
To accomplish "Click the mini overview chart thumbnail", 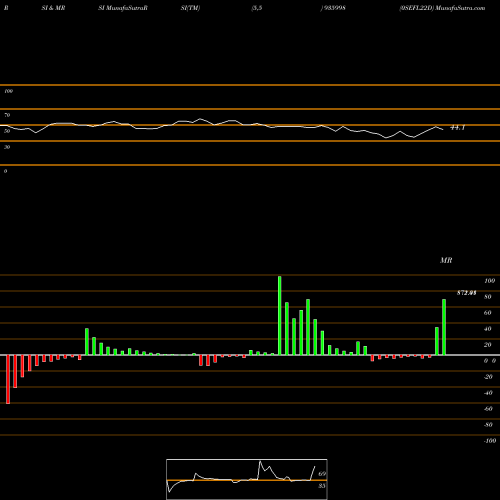I will (x=247, y=479).
